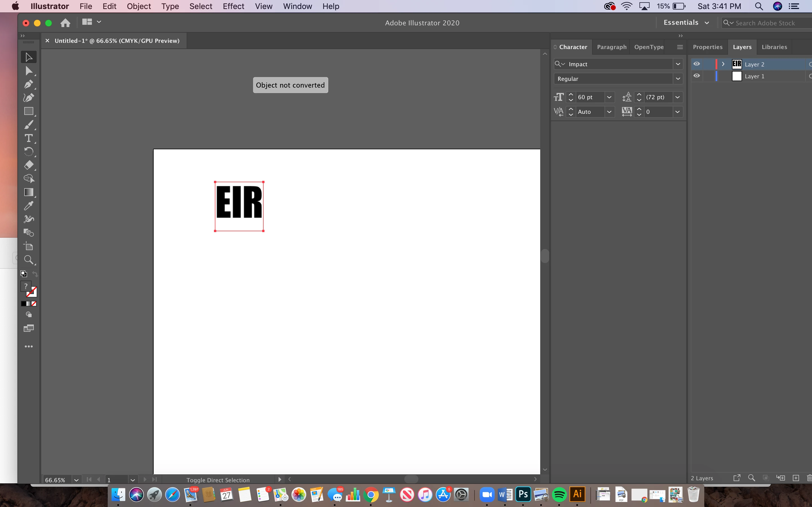812x507 pixels.
Task: Open the Essentials workspace switcher
Action: point(686,23)
